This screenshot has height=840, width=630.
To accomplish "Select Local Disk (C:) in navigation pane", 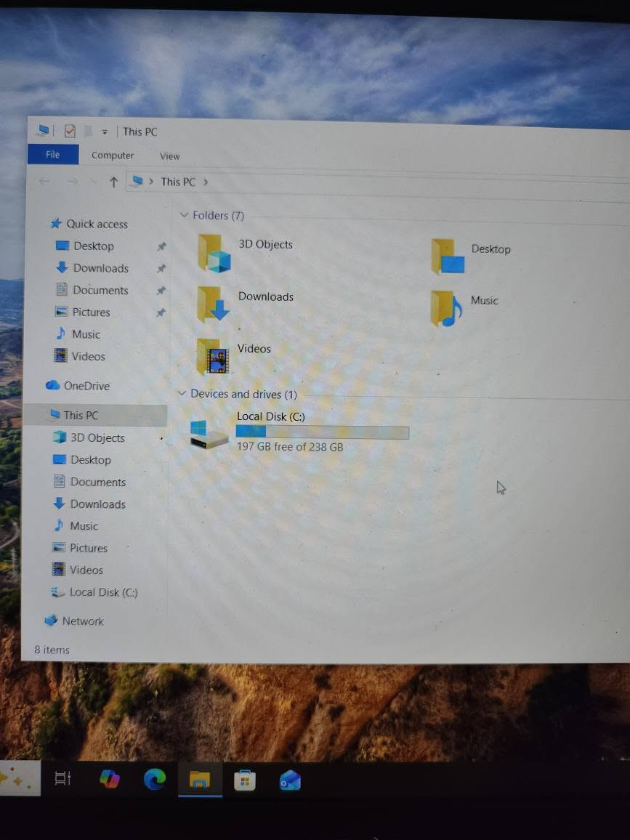I will pyautogui.click(x=103, y=592).
